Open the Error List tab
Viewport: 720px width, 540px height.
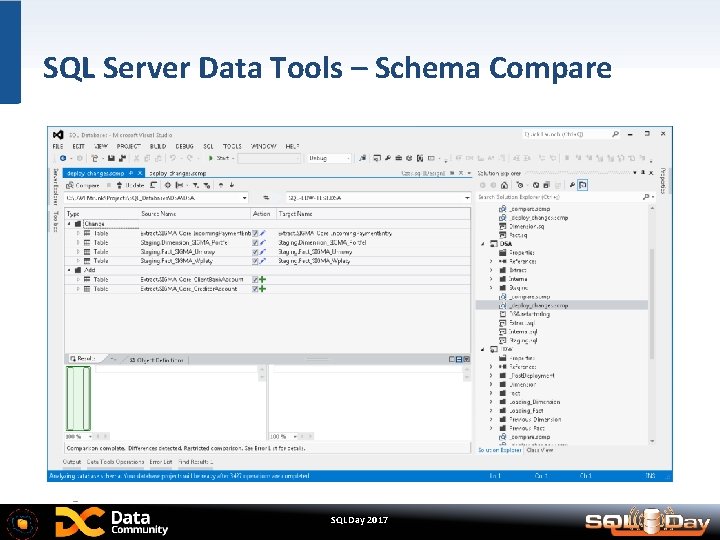pos(161,462)
